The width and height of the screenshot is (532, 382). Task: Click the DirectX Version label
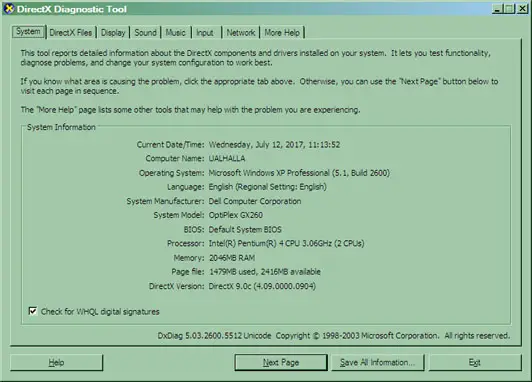[176, 286]
